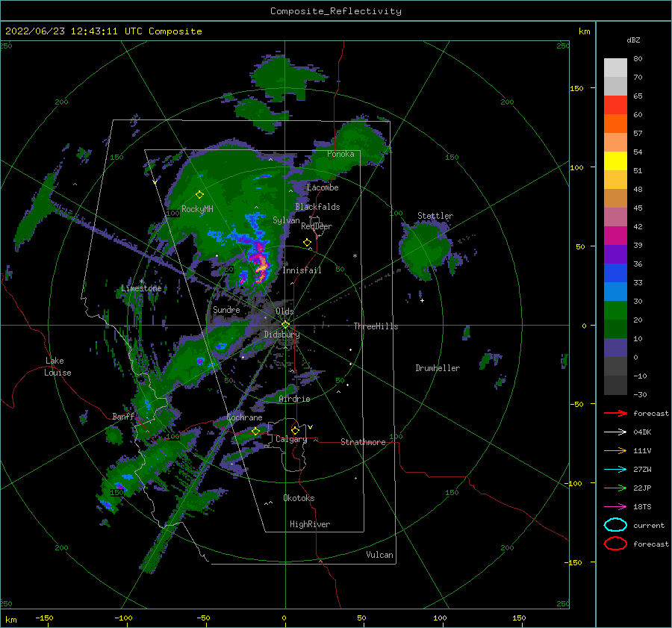The height and width of the screenshot is (628, 672).
Task: Click the Cochrane map label
Action: pyautogui.click(x=244, y=417)
